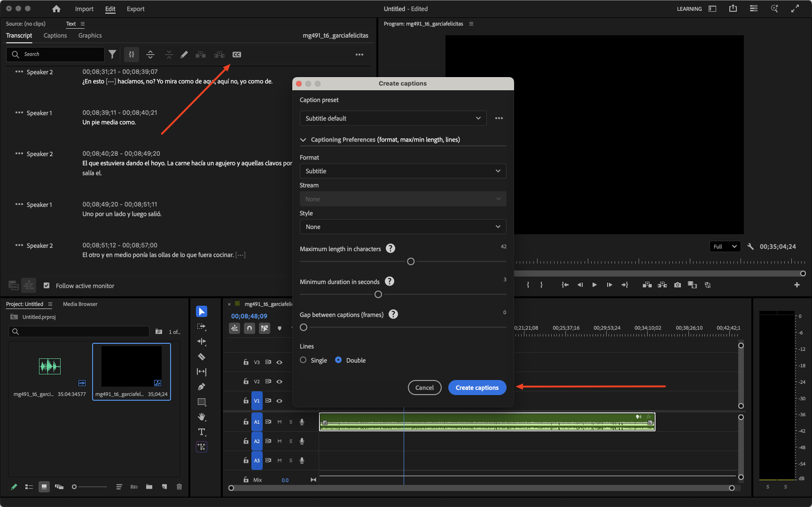This screenshot has width=812, height=507.
Task: Select the Razor tool in the toolbar
Action: (202, 356)
